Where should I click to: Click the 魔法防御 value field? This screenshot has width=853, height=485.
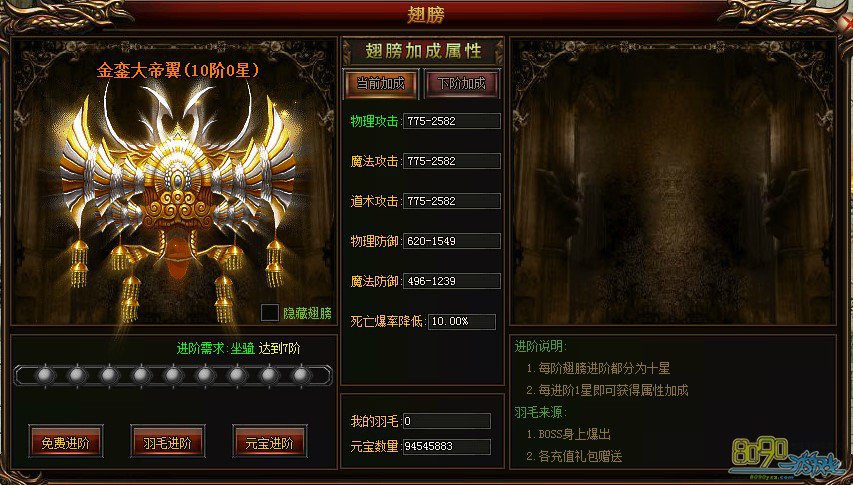click(x=452, y=281)
